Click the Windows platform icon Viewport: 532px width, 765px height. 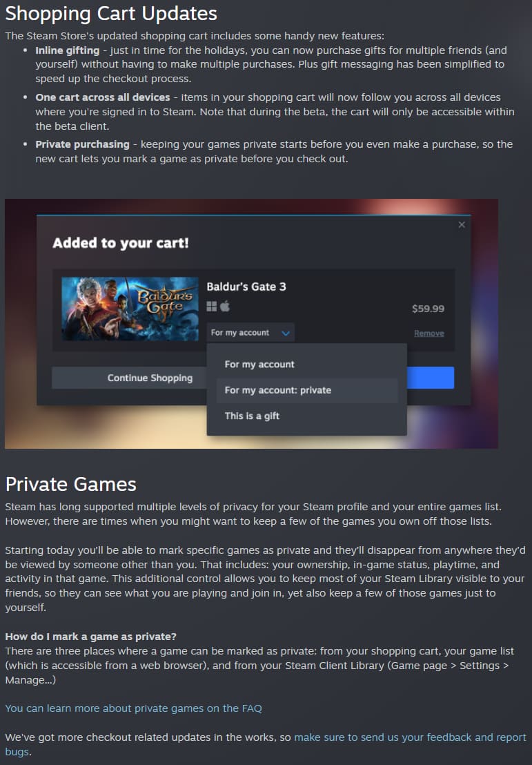212,307
